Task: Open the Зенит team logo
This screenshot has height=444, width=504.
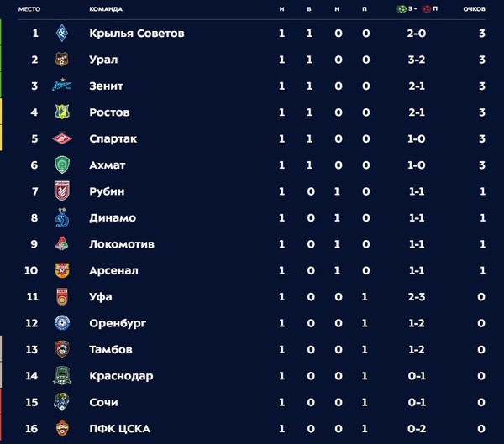Action: [61, 85]
